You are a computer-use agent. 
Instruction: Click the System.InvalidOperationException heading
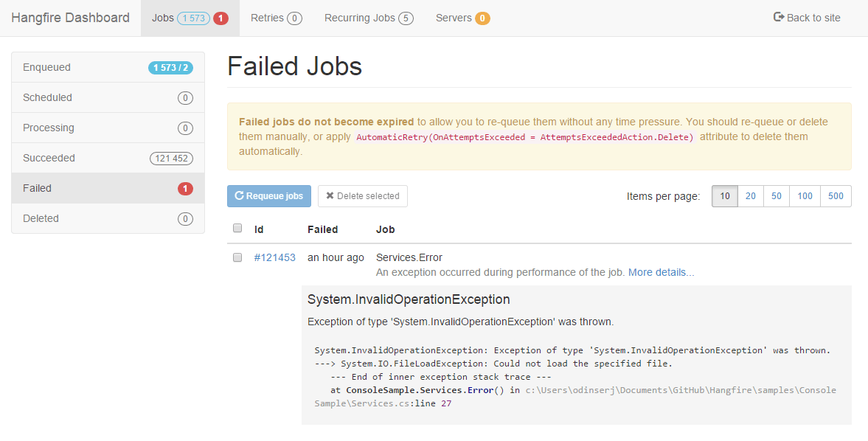[409, 299]
